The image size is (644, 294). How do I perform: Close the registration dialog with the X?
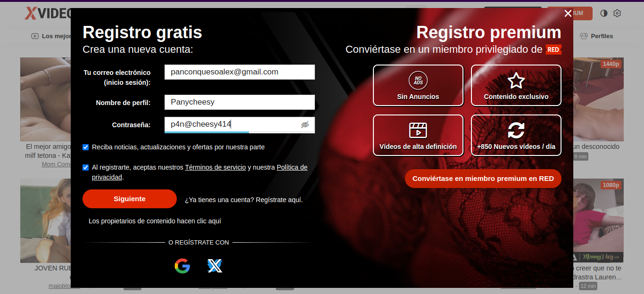(x=568, y=14)
